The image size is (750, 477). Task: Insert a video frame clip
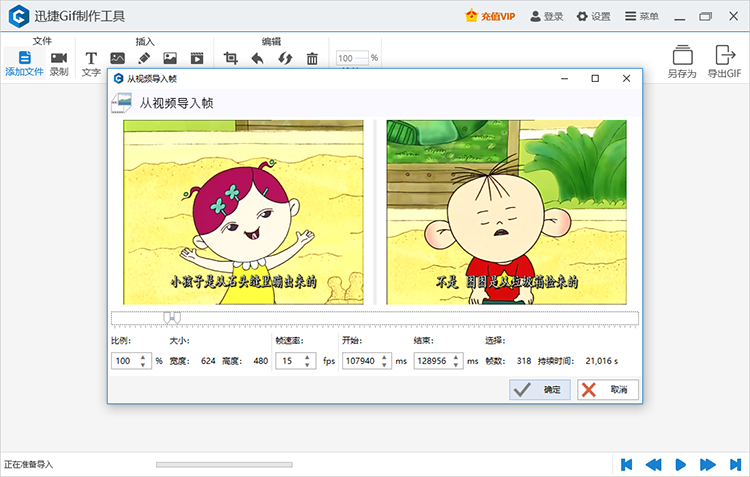(x=197, y=58)
